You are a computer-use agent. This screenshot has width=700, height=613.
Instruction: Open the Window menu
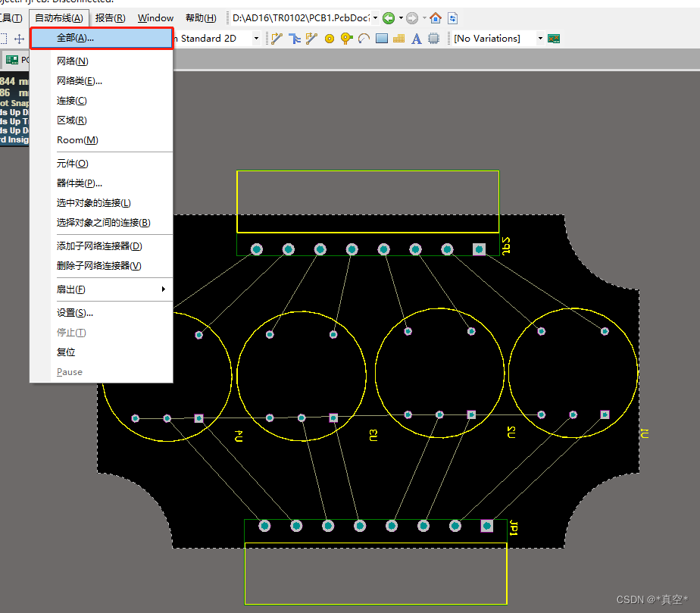tap(155, 18)
